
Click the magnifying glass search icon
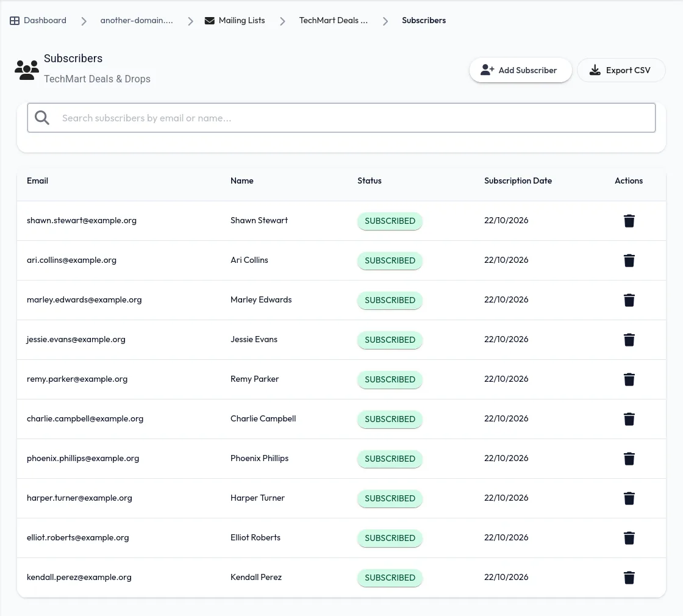(x=42, y=118)
